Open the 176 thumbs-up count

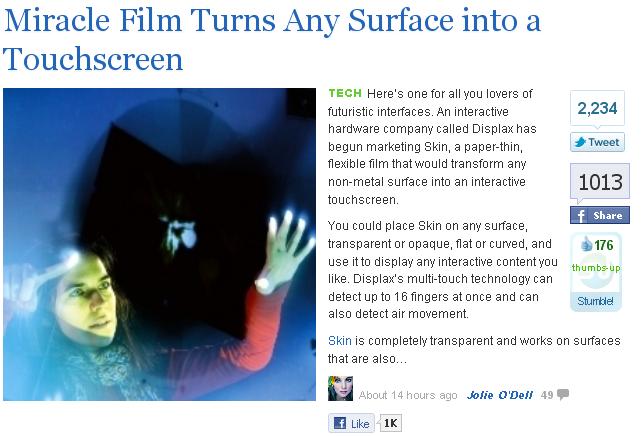tap(604, 245)
